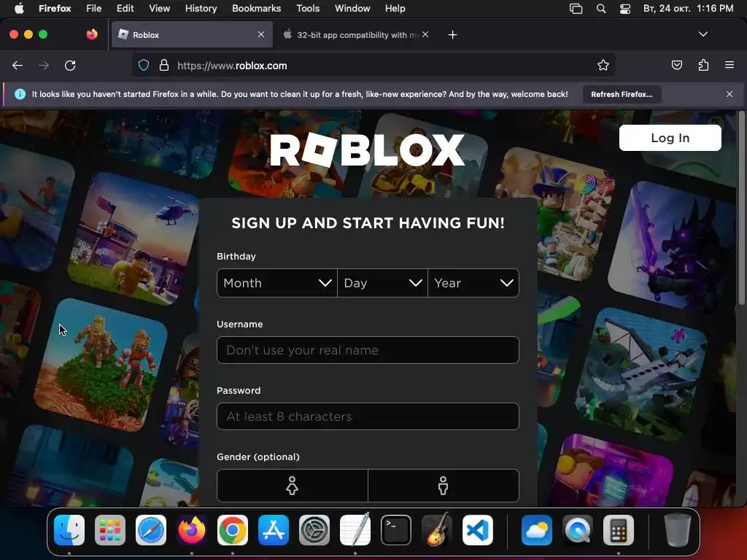The width and height of the screenshot is (747, 560).
Task: Open the Window menu
Action: pyautogui.click(x=352, y=9)
